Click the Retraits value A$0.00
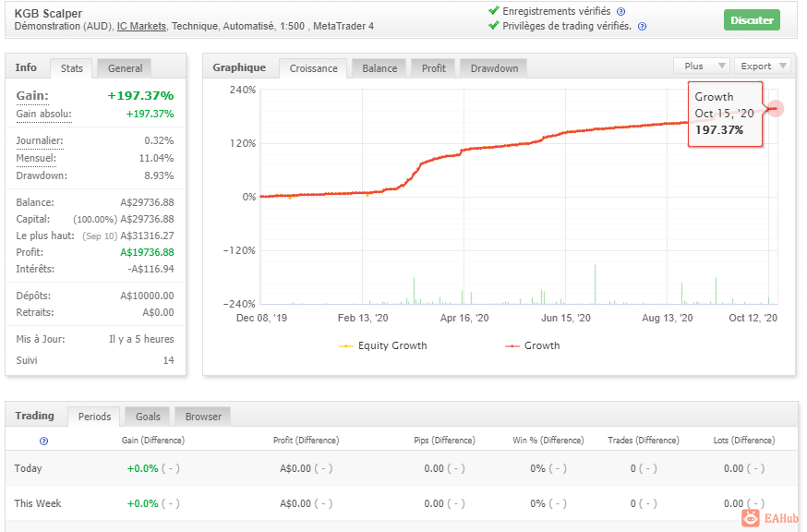Viewport: 807px width, 532px height. pos(159,312)
